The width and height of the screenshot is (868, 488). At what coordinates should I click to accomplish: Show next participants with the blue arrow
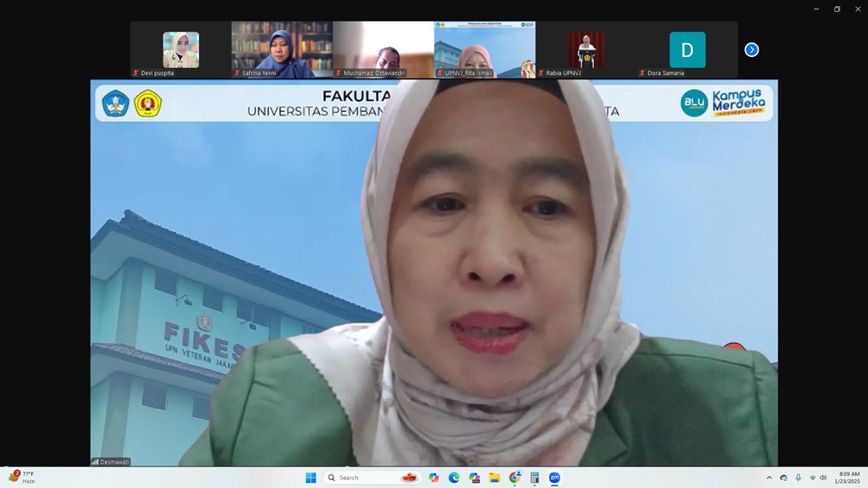(x=752, y=50)
